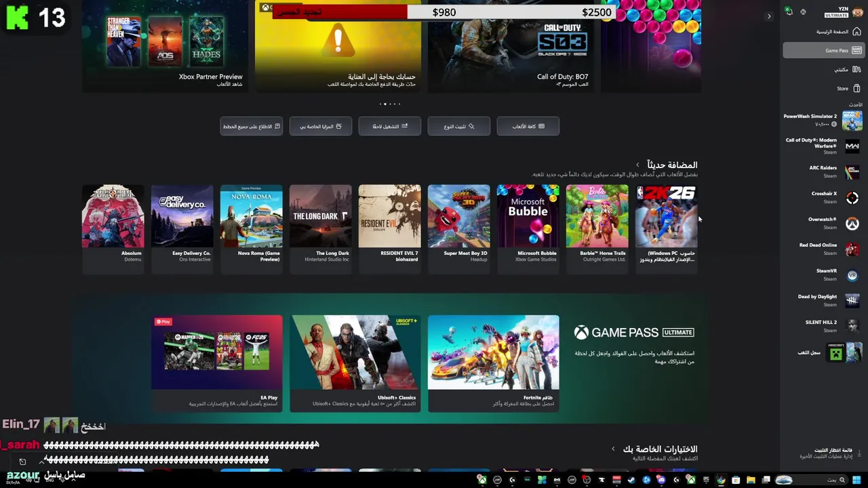Screen dimensions: 868x488
Task: Open the Ubisoft+ Classics card
Action: [x=355, y=363]
